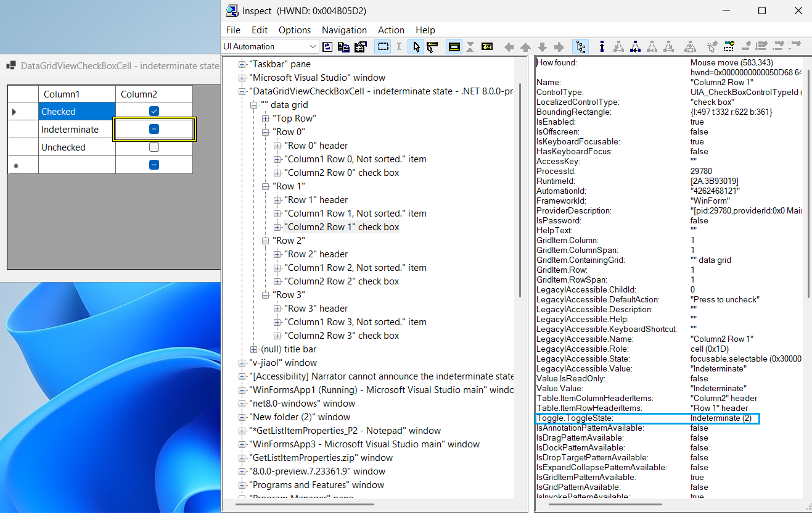Toggle the Always on Top toolbar icon
This screenshot has height=514, width=812.
454,46
